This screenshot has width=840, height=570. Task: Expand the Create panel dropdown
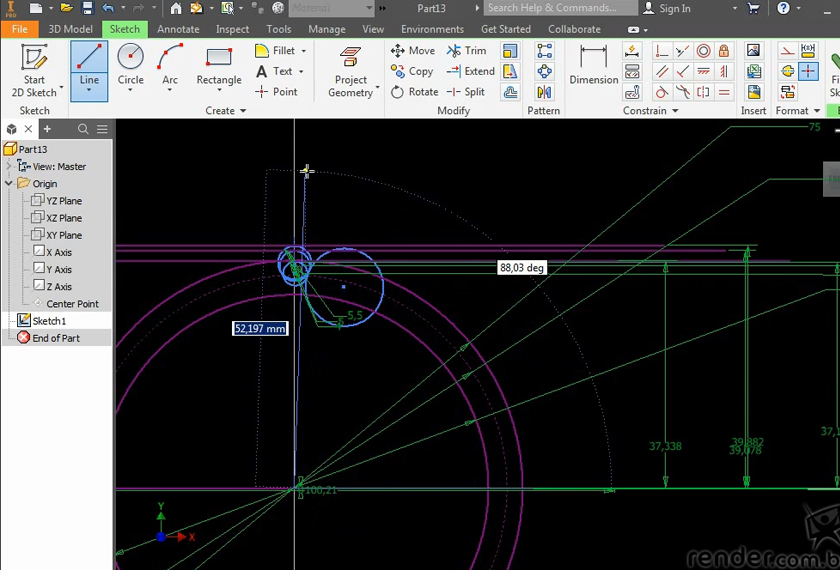[242, 111]
